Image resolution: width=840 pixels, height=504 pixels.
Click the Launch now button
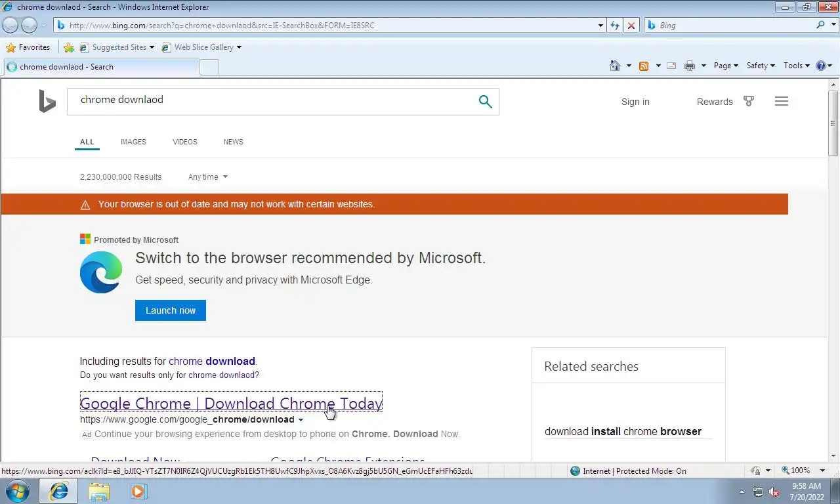tap(171, 310)
